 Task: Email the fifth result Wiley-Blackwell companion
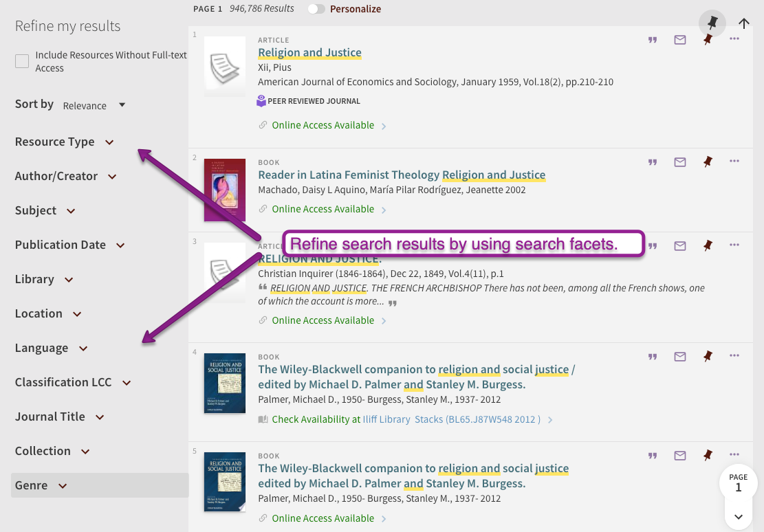point(680,455)
